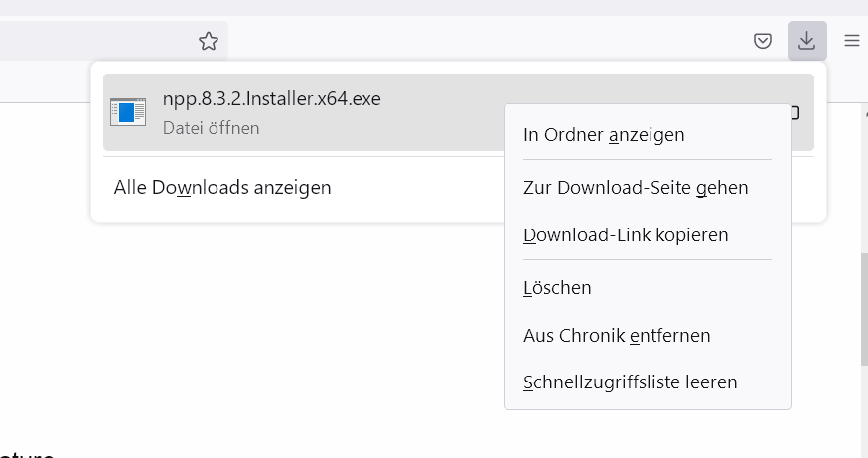Select "Alle Downloads anzeigen"
The image size is (868, 458).
point(222,187)
